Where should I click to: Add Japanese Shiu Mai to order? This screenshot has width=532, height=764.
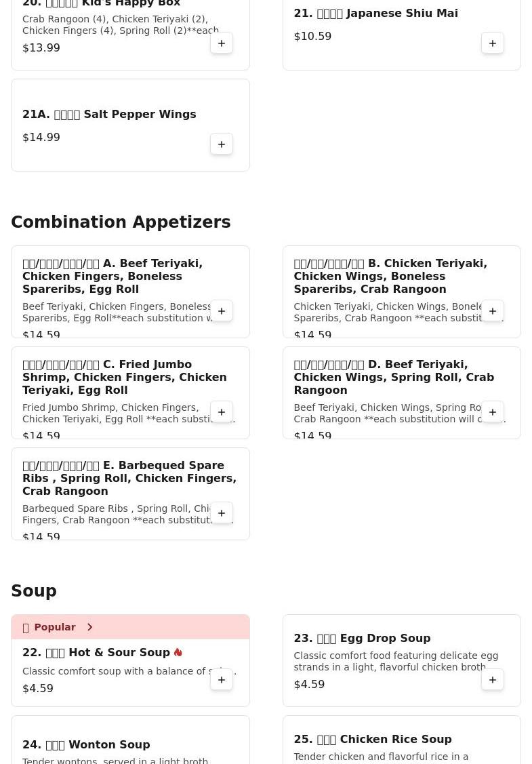click(x=493, y=43)
